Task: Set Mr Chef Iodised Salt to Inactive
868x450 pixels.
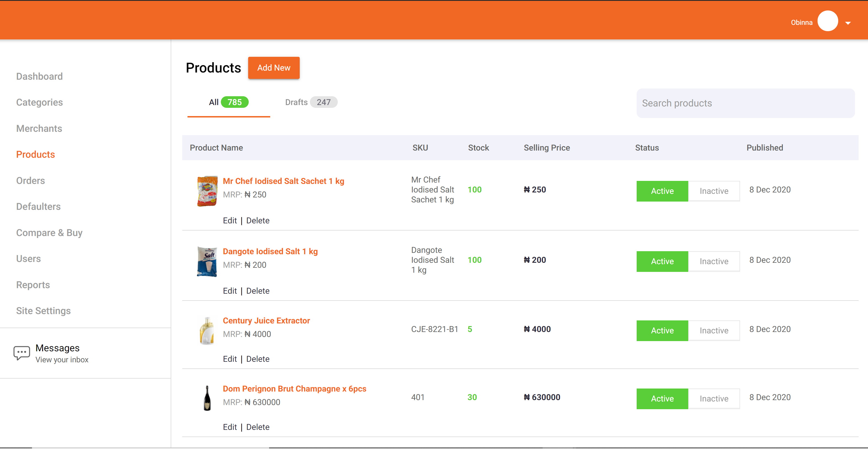Action: click(714, 191)
